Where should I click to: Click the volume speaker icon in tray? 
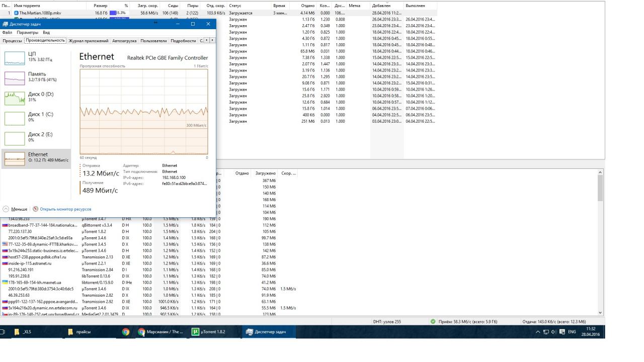[x=554, y=332]
